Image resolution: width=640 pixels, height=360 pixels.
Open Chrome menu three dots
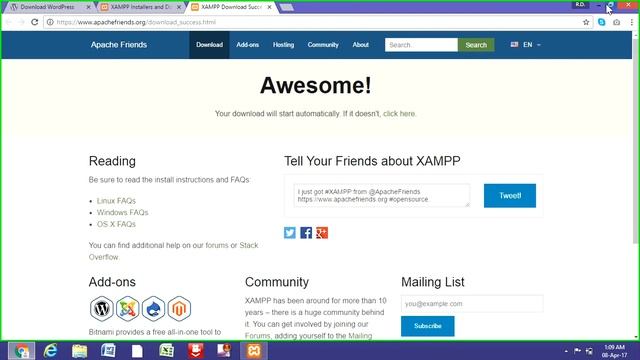[631, 22]
